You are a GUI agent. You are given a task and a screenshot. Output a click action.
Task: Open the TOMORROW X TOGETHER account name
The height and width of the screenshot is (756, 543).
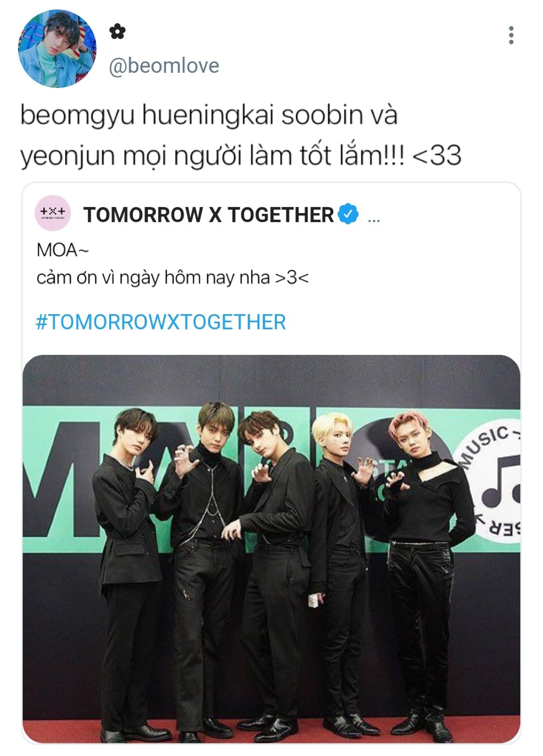[208, 215]
